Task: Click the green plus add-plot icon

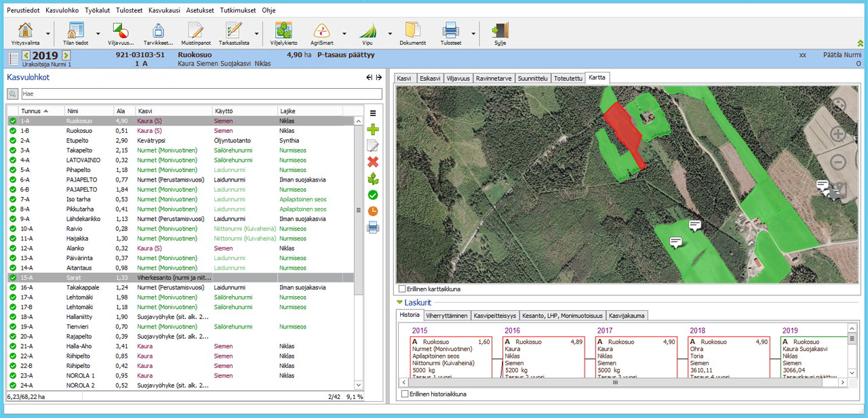Action: pos(373,129)
